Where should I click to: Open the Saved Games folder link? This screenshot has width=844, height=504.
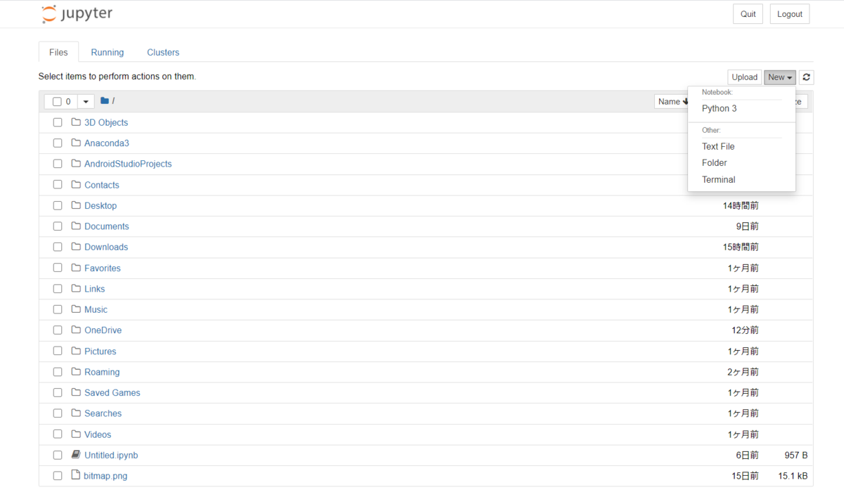pos(113,392)
